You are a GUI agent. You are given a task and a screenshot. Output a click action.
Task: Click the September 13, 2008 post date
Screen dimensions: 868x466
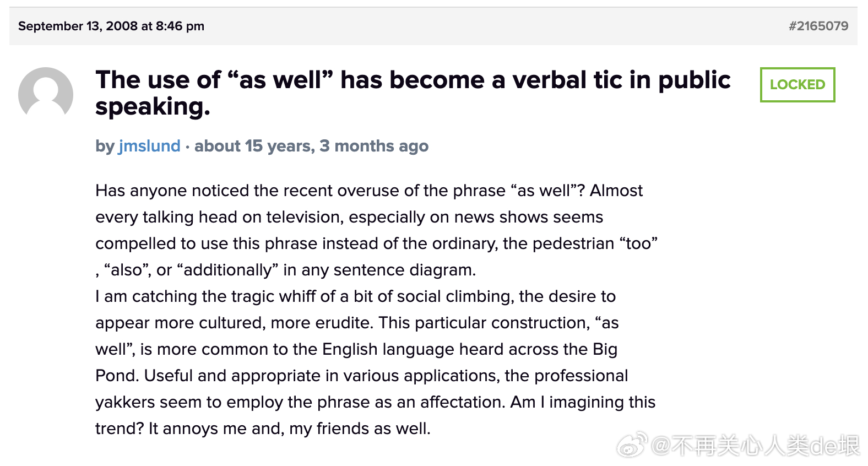[111, 26]
